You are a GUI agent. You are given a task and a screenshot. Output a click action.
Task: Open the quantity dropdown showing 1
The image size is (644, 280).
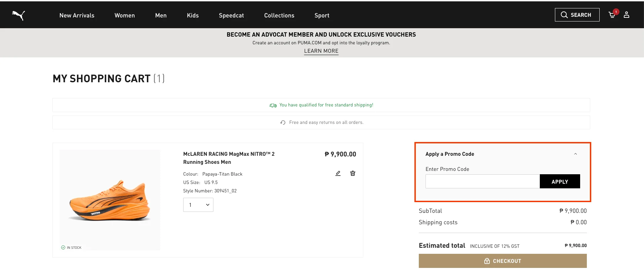coord(198,205)
